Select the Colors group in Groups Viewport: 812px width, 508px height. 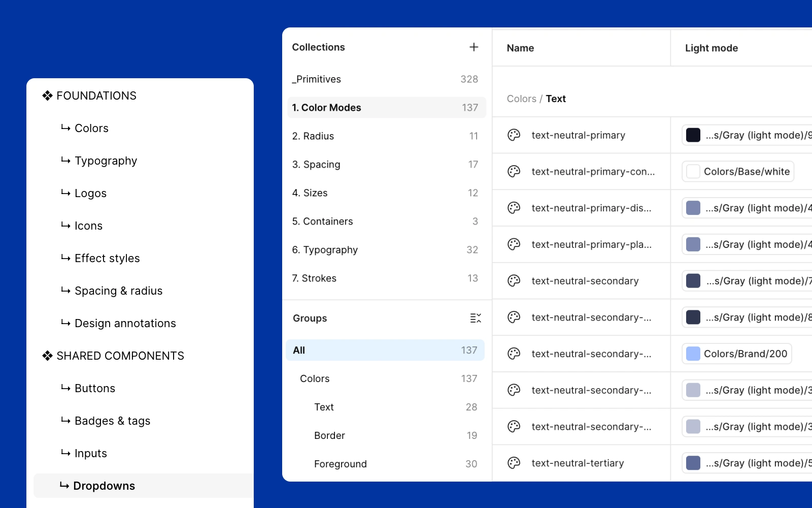(315, 378)
